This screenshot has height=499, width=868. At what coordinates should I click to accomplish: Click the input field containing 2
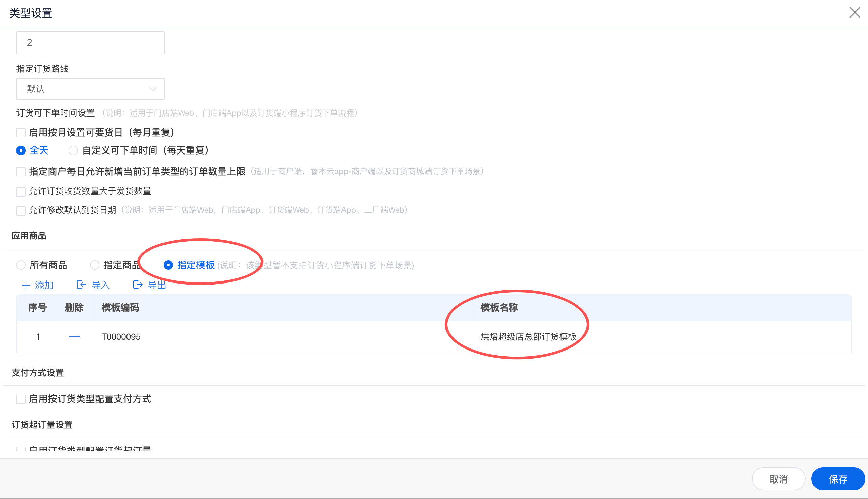(91, 43)
